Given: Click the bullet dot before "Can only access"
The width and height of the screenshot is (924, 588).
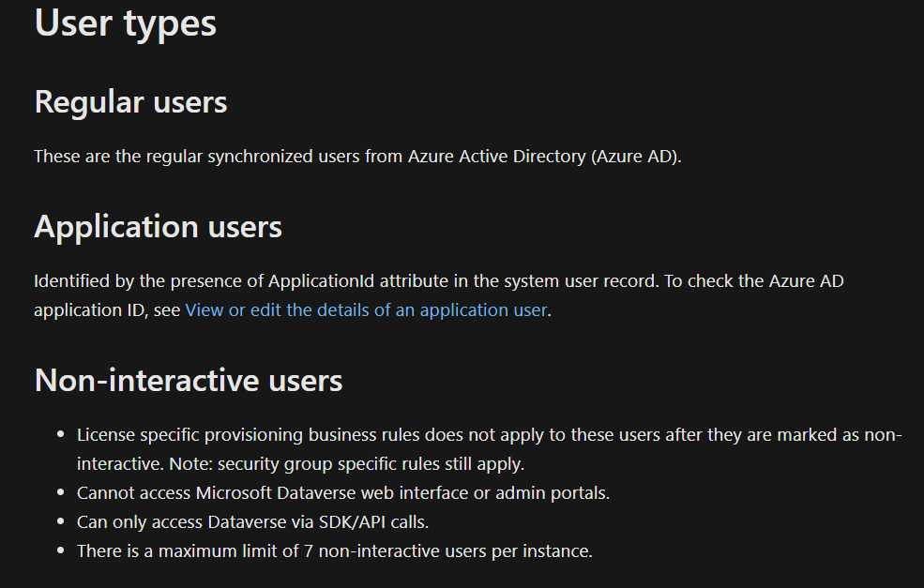Looking at the screenshot, I should 61,521.
